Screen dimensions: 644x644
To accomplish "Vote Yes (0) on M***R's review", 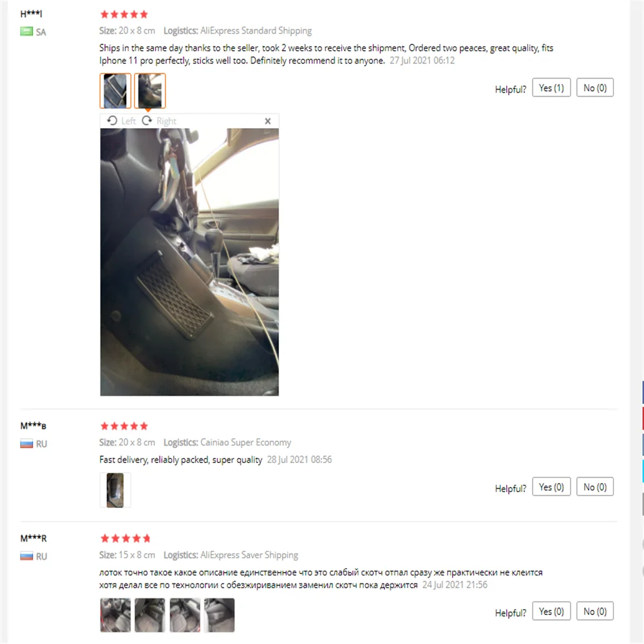I will tap(551, 611).
